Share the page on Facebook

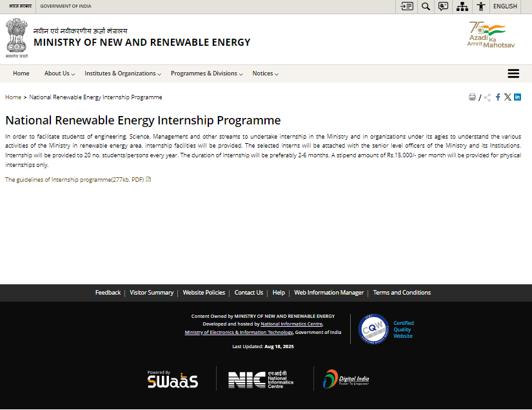(497, 97)
